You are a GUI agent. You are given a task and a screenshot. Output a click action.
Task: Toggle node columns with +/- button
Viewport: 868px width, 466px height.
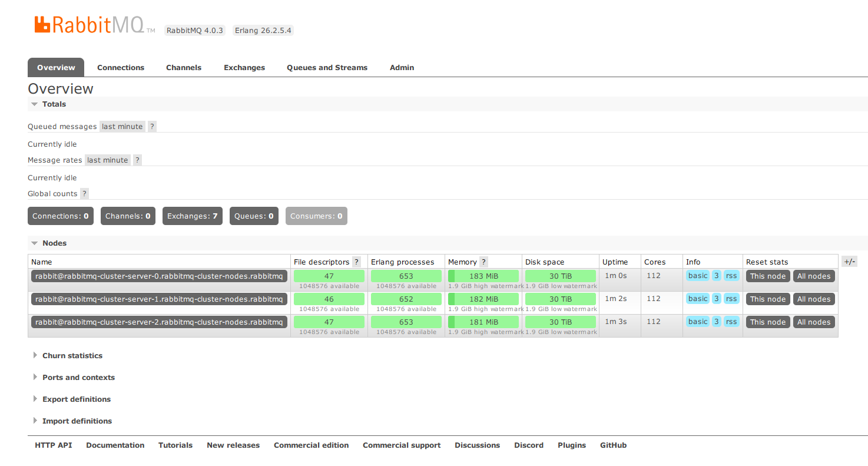pos(849,262)
